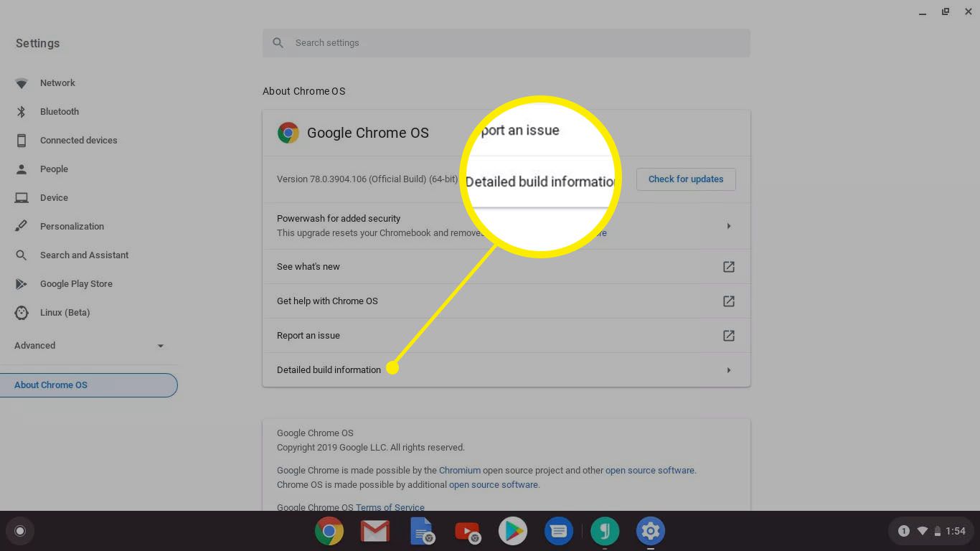Click Copyright 2019 Google LLC text
The width and height of the screenshot is (980, 551).
pyautogui.click(x=371, y=448)
